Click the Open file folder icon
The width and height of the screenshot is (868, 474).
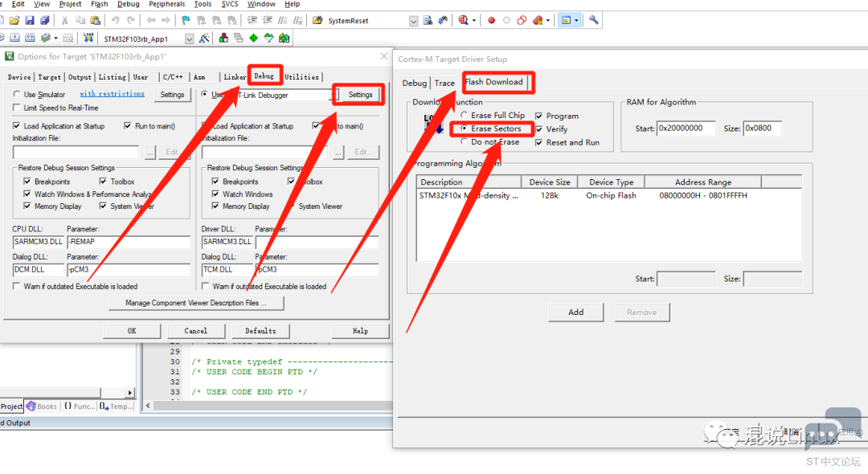[14, 20]
